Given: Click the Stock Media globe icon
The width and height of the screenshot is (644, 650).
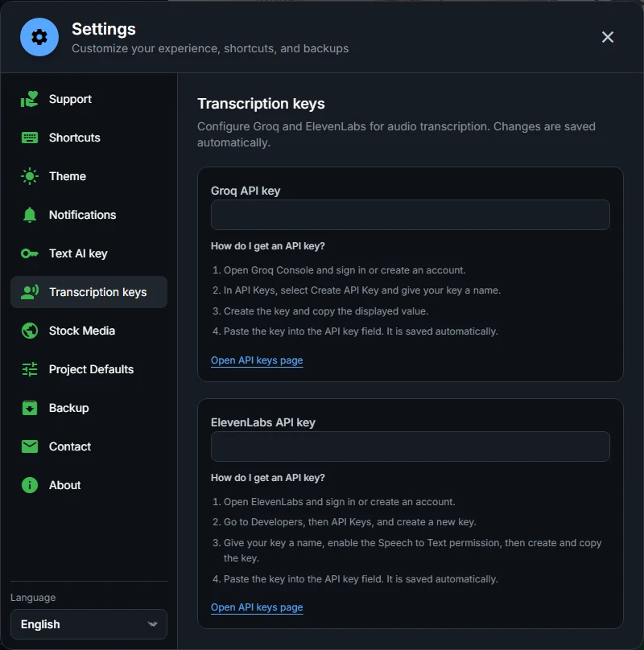Looking at the screenshot, I should point(30,331).
